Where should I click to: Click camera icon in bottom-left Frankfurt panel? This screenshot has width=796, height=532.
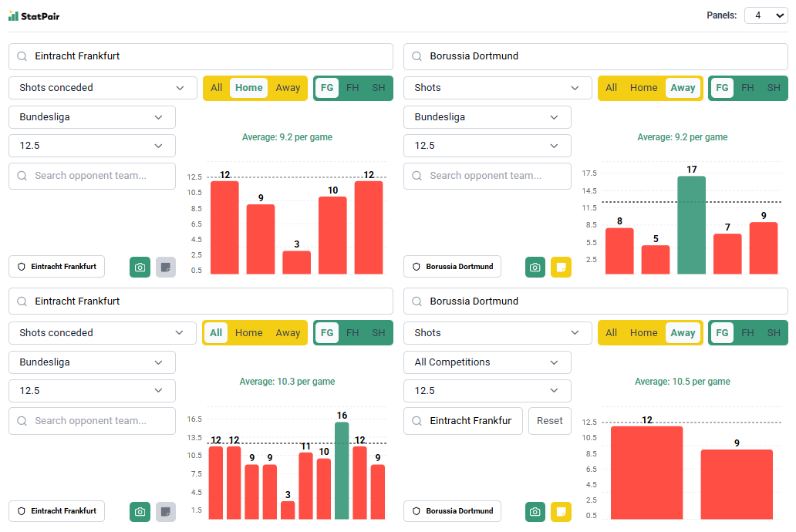pyautogui.click(x=140, y=511)
